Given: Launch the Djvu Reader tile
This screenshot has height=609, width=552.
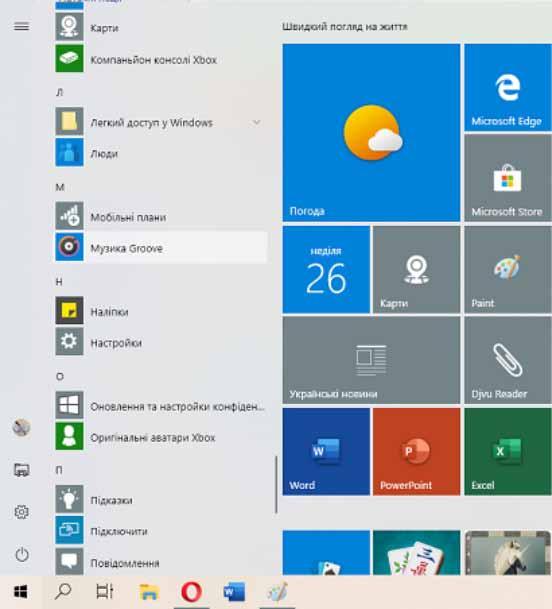Looking at the screenshot, I should click(x=508, y=360).
